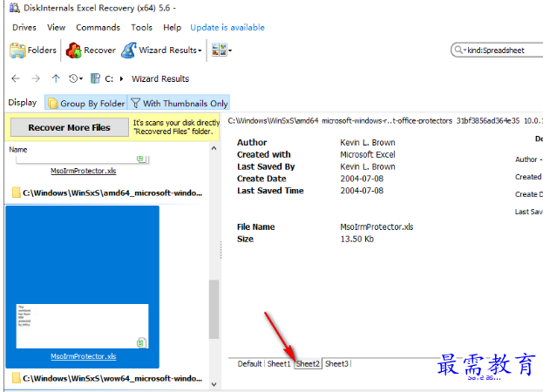Open the Drives menu
The height and width of the screenshot is (392, 543).
click(24, 27)
